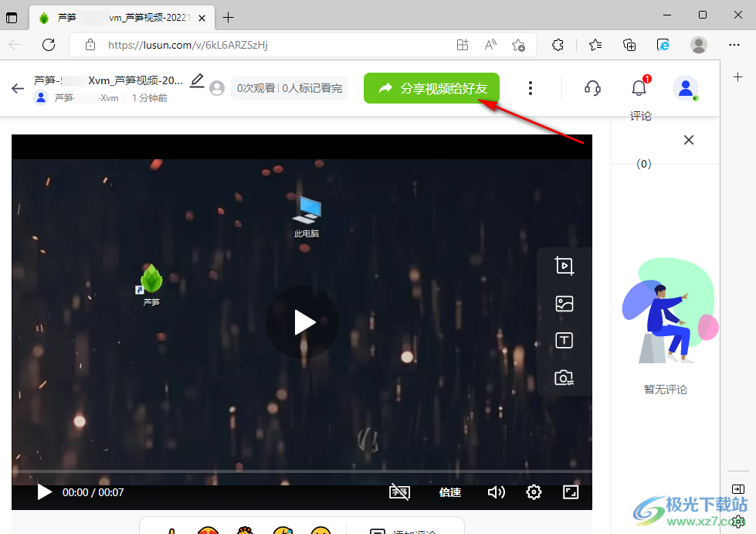The width and height of the screenshot is (756, 534).
Task: Open the browser extensions puzzle icon
Action: 558,45
